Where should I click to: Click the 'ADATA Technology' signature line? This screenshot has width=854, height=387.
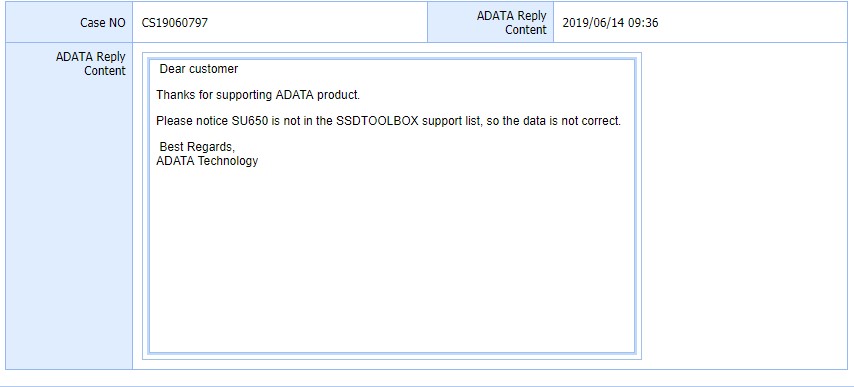pos(207,161)
